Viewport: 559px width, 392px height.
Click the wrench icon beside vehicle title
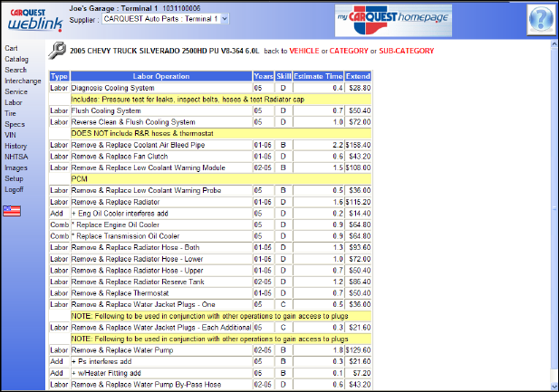(x=57, y=51)
